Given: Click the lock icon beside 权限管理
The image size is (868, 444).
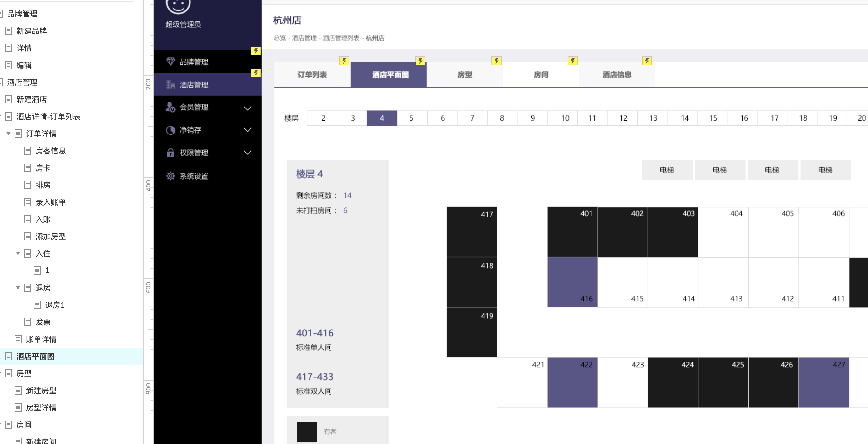Looking at the screenshot, I should (x=170, y=153).
